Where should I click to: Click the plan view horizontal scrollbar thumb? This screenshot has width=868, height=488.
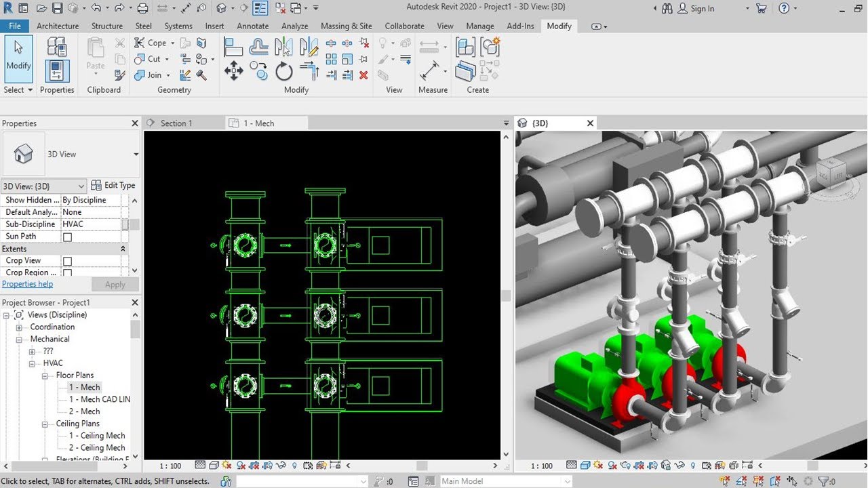click(x=422, y=466)
